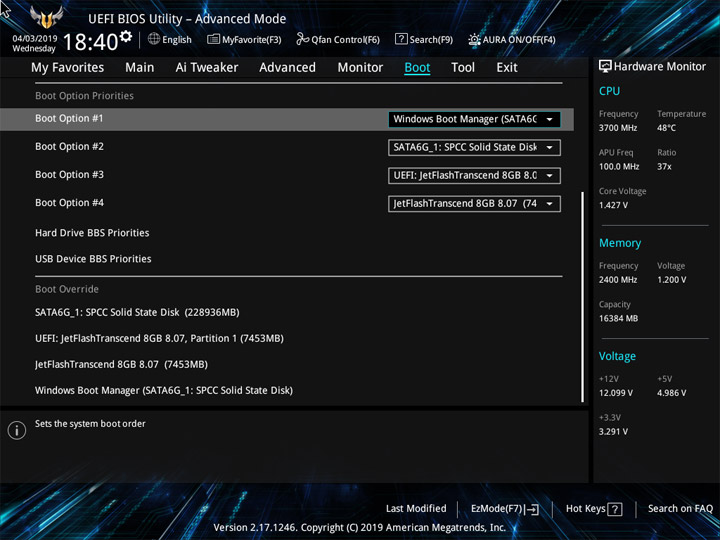
Task: Open Boot Option #3 dropdown
Action: (474, 175)
